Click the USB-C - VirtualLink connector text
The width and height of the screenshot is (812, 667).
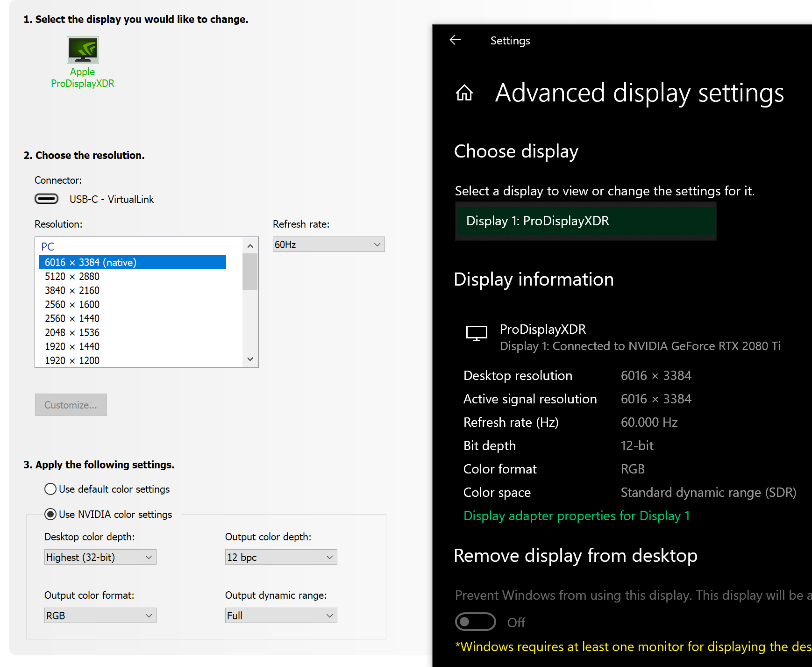[112, 199]
